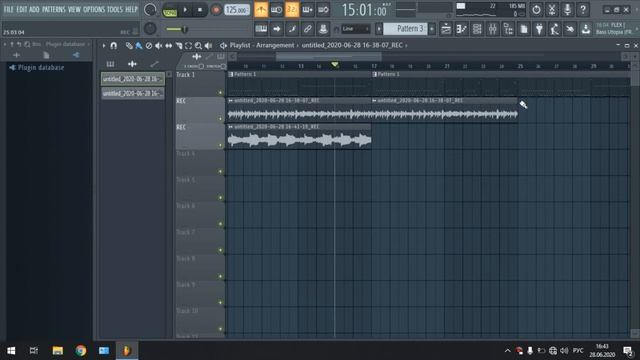Open the FILE menu
Screen dimensions: 640x360
point(8,9)
